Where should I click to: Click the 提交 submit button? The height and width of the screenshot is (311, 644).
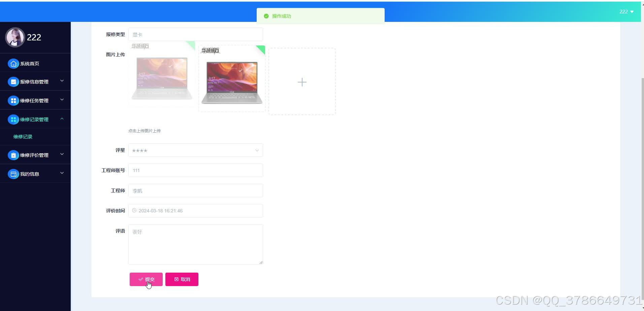(x=146, y=279)
